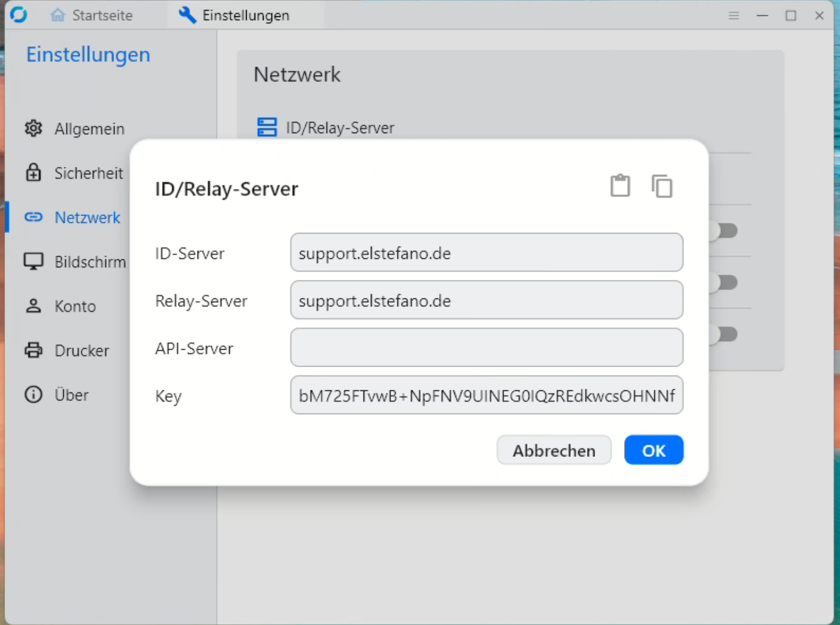Click the Drucker printer icon

33,350
